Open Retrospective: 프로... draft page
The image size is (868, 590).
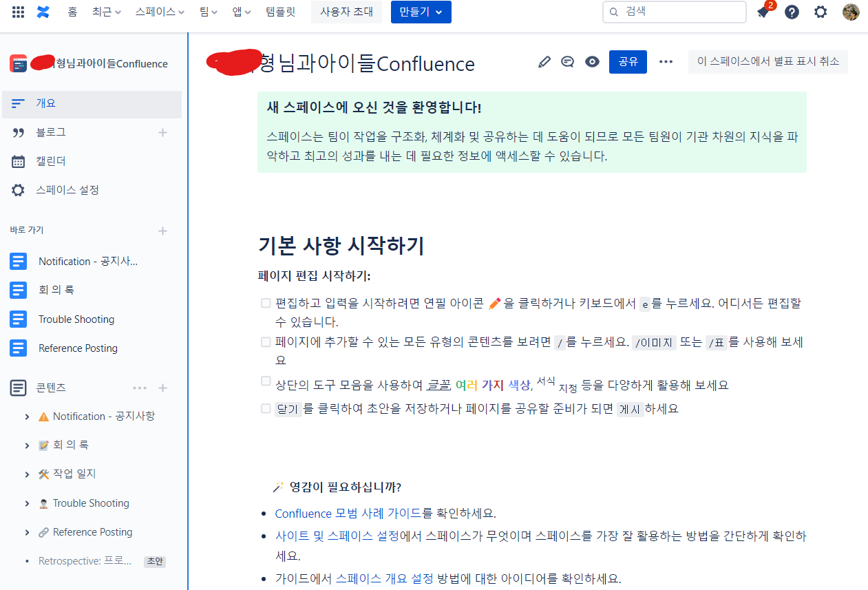[x=85, y=561]
